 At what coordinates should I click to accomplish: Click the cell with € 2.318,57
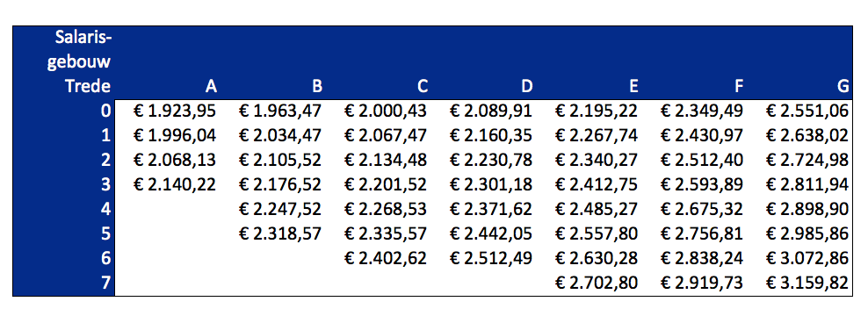click(280, 234)
